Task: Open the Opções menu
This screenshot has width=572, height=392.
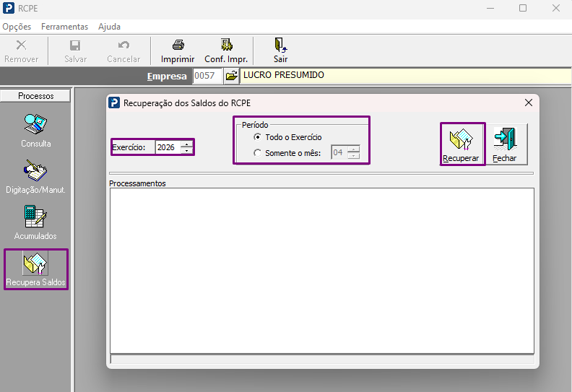Action: 17,27
